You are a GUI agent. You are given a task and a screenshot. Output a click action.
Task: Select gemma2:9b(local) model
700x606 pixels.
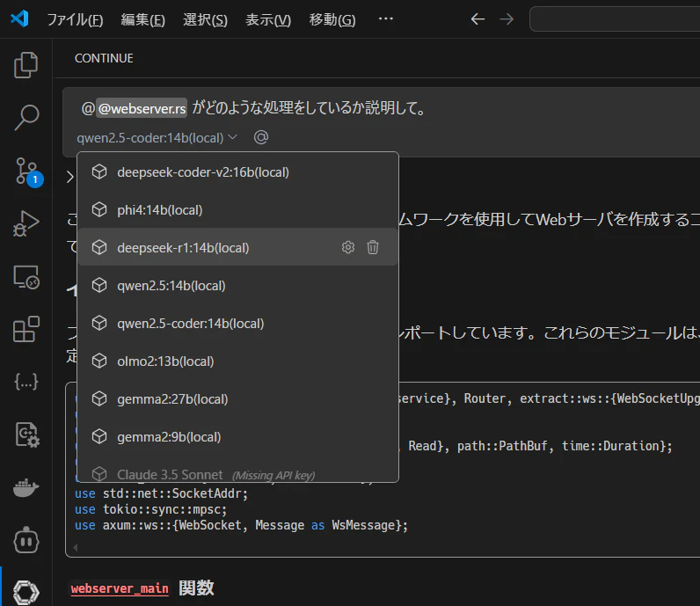point(238,437)
